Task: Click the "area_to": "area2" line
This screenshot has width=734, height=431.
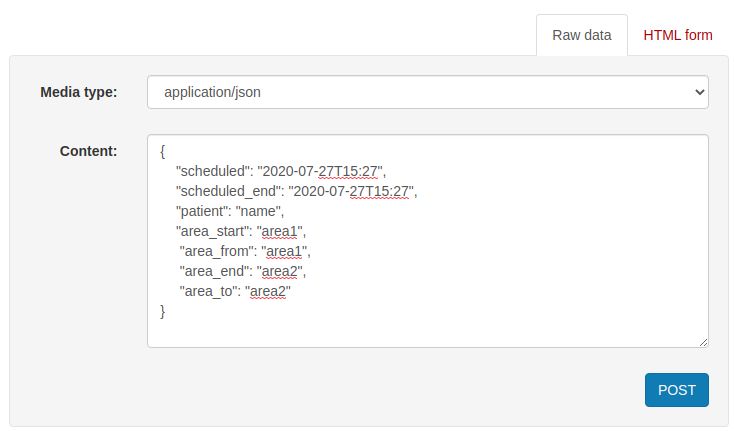Action: (x=235, y=292)
